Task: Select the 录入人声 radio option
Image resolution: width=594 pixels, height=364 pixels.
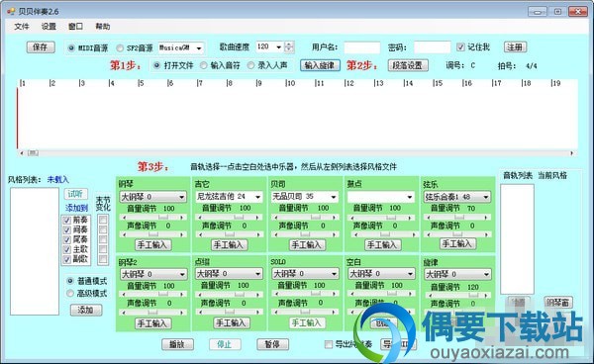Action: click(x=250, y=65)
